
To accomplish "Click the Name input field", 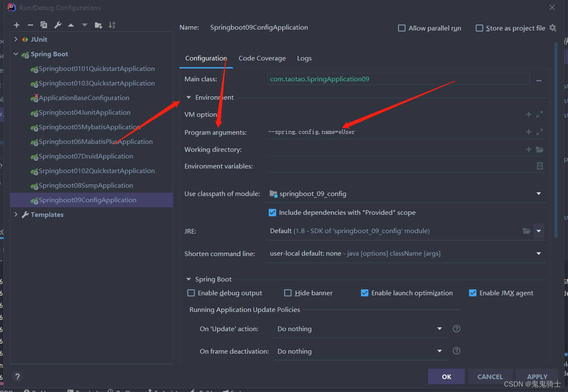I will 293,28.
